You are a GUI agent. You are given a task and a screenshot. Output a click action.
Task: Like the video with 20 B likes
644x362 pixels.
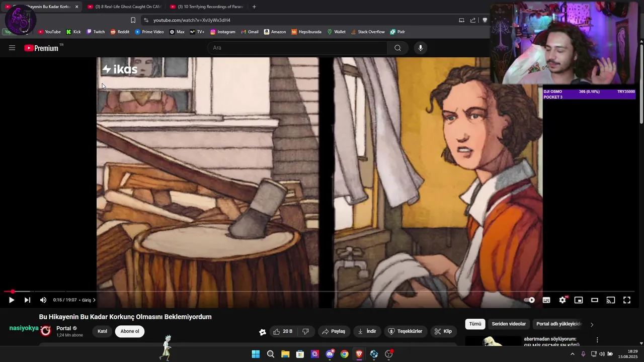(x=283, y=331)
